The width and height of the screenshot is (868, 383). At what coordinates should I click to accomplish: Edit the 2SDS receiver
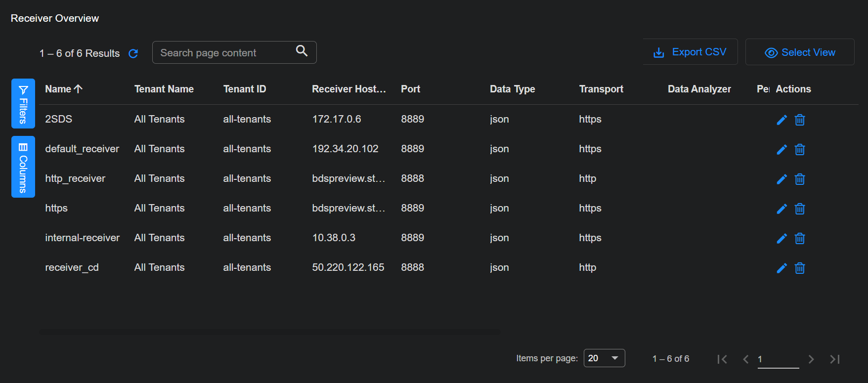tap(781, 120)
